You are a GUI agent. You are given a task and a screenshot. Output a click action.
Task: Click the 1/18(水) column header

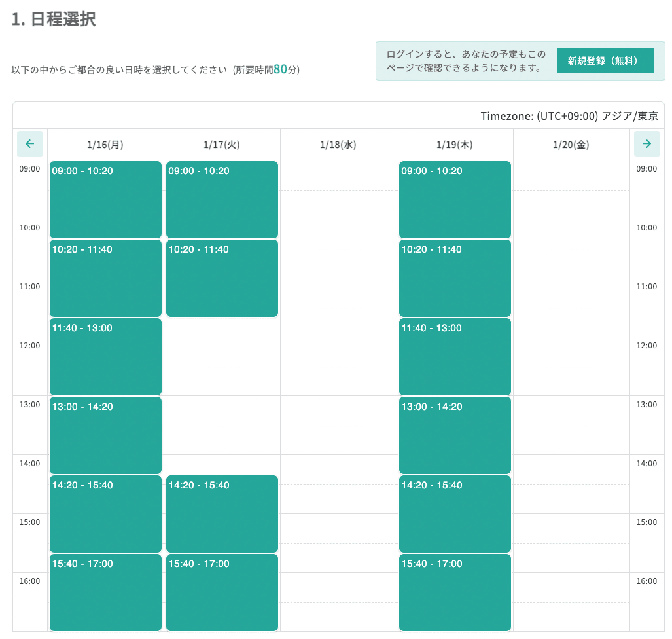point(338,145)
